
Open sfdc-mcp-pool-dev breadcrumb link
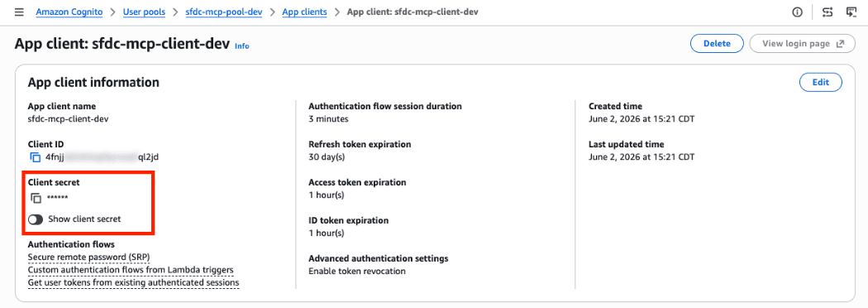tap(224, 12)
